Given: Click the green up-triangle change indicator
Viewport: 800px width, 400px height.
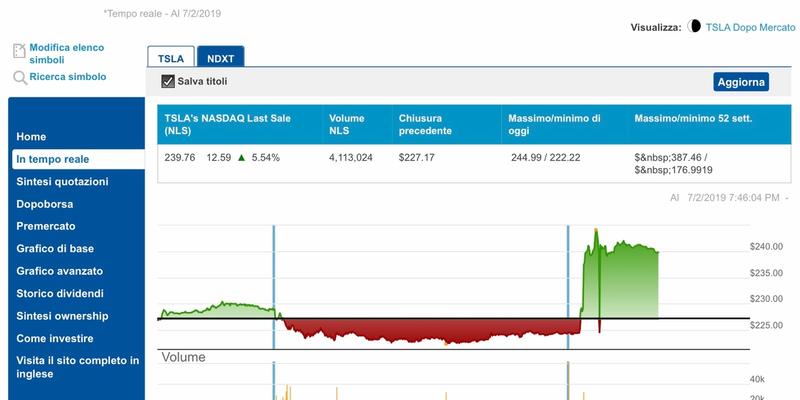Looking at the screenshot, I should (241, 158).
